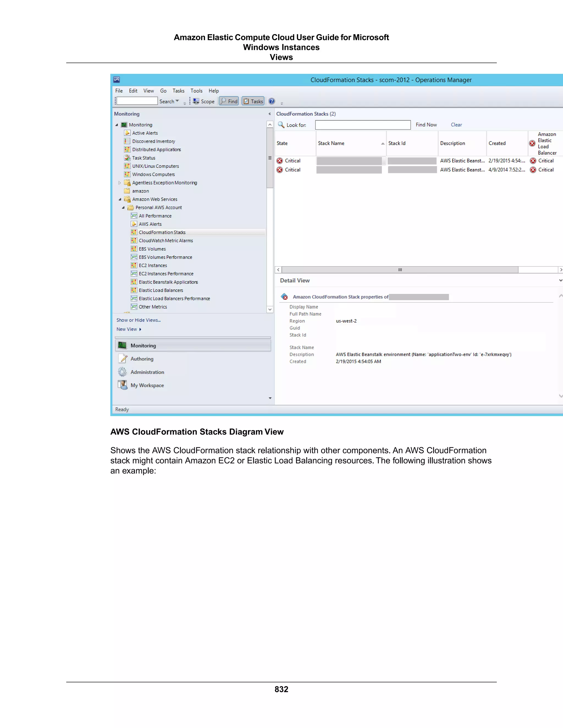Sort by the Created column header
563x728 pixels.
click(507, 143)
